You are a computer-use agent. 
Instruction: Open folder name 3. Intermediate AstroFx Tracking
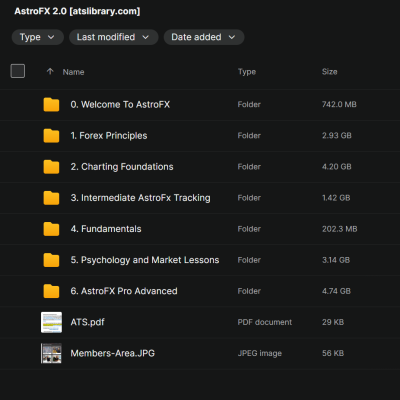(x=140, y=198)
